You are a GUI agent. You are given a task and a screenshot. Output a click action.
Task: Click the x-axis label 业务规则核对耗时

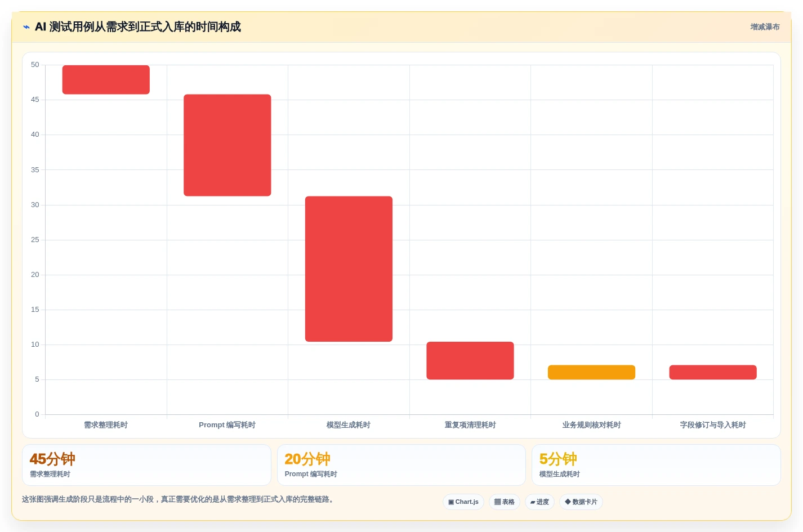[x=591, y=425]
